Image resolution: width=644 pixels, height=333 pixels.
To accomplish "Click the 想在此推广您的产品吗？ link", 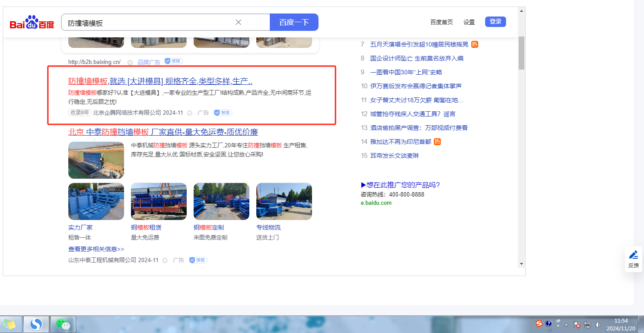I will [400, 185].
